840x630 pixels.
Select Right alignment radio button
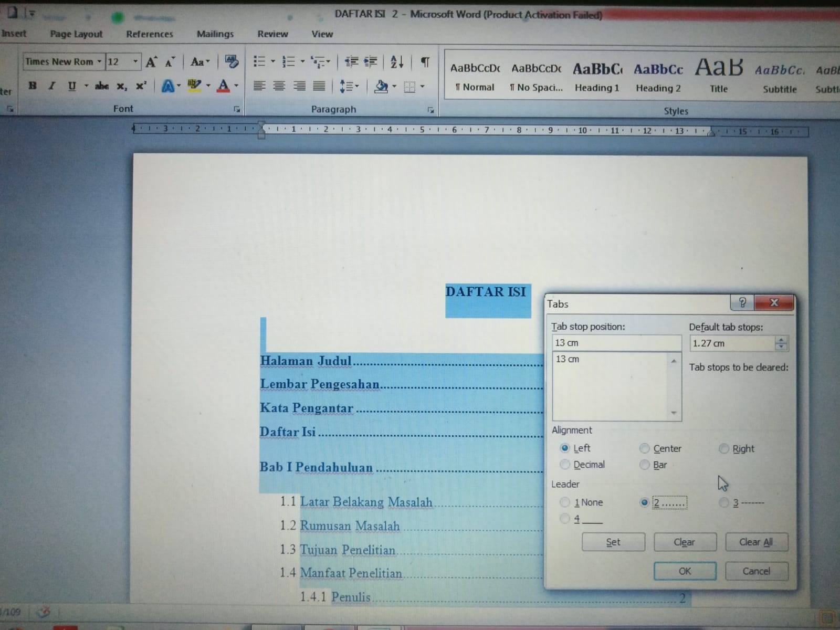pyautogui.click(x=724, y=449)
